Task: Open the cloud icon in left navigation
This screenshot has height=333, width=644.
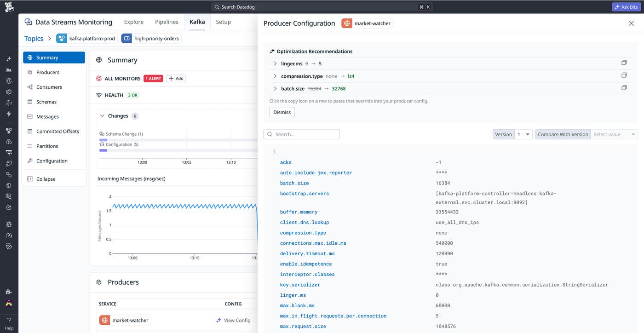Action: pyautogui.click(x=9, y=141)
